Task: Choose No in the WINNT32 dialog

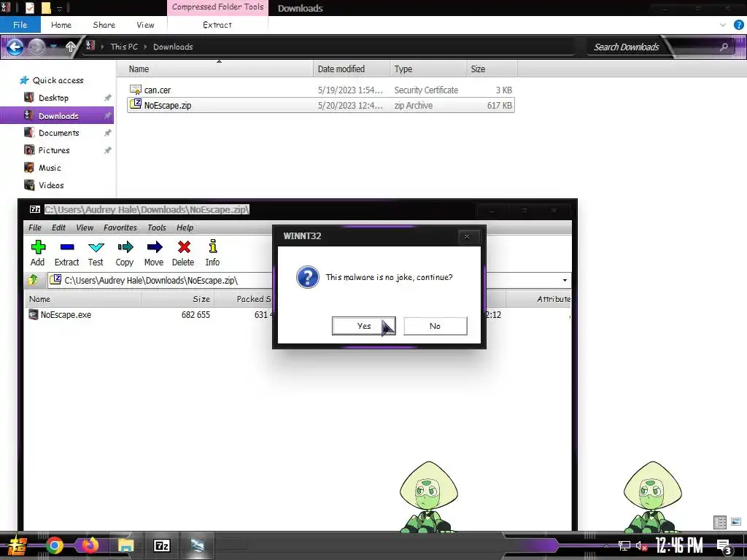Action: [435, 326]
